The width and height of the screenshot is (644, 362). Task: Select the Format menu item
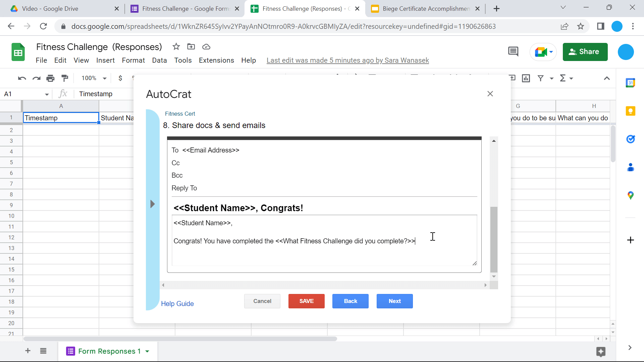pyautogui.click(x=133, y=60)
